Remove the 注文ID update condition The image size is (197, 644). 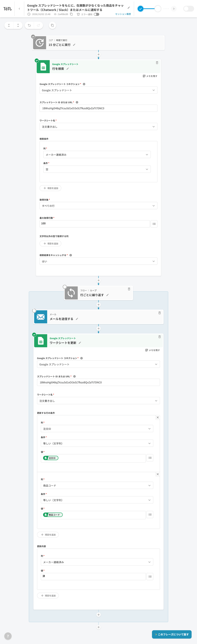(158, 417)
